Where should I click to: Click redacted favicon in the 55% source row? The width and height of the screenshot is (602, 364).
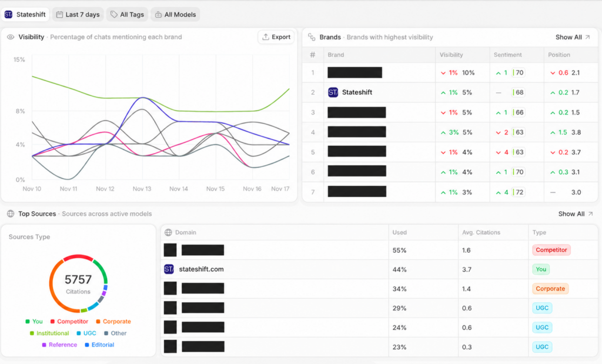pos(170,250)
